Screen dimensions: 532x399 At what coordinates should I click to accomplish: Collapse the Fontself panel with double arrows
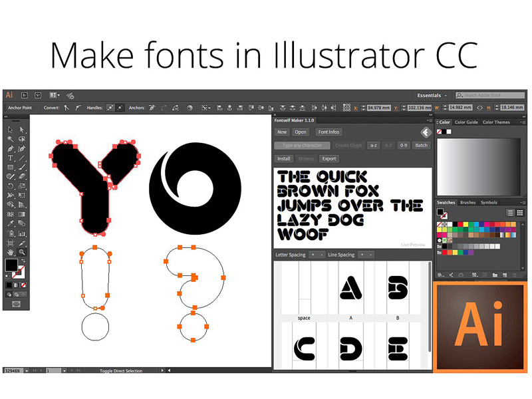[430, 115]
